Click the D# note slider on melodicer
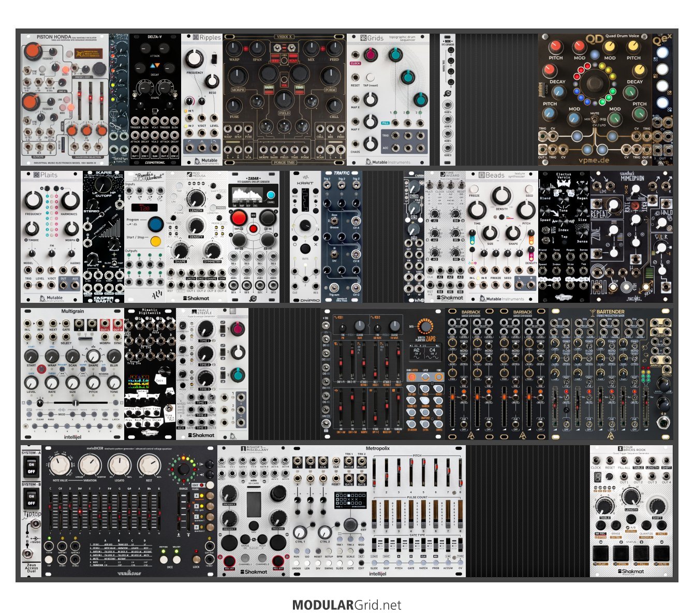The image size is (694, 616). pos(80,511)
